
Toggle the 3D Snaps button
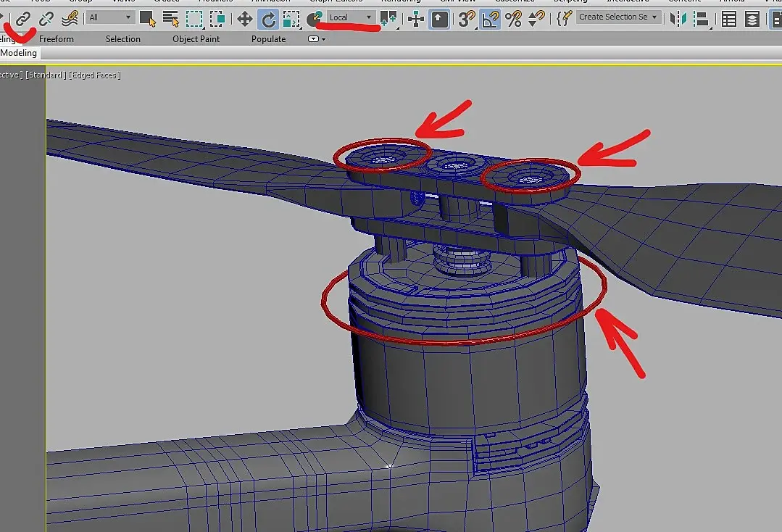[467, 19]
